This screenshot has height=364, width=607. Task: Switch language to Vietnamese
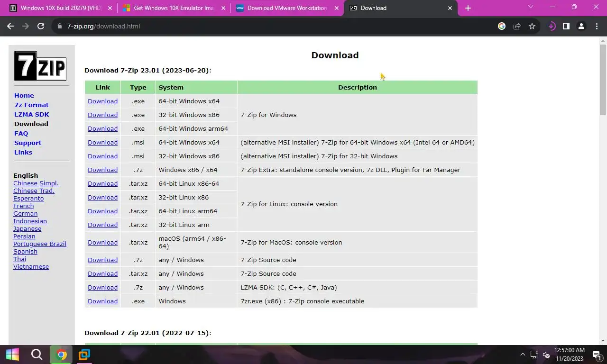point(31,266)
